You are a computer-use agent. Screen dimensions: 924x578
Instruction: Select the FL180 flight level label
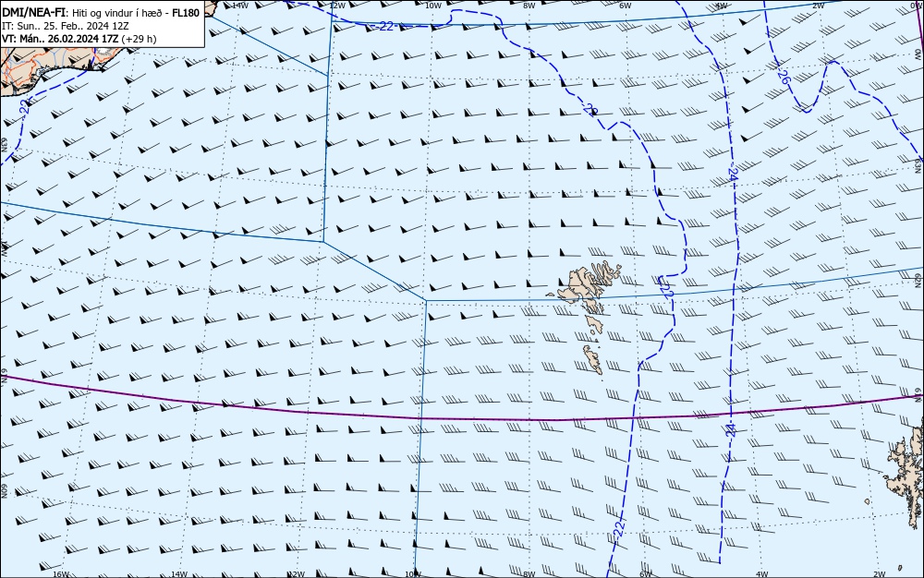coord(186,12)
